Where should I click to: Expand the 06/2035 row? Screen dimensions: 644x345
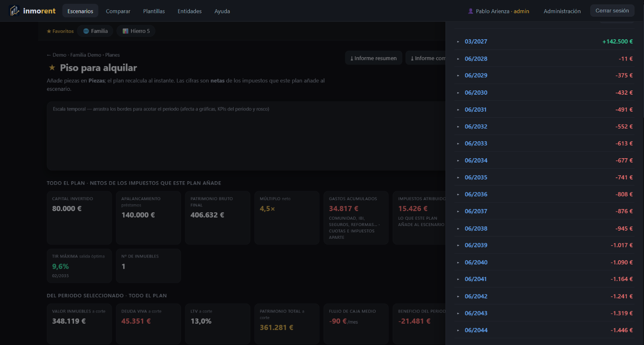[544, 177]
